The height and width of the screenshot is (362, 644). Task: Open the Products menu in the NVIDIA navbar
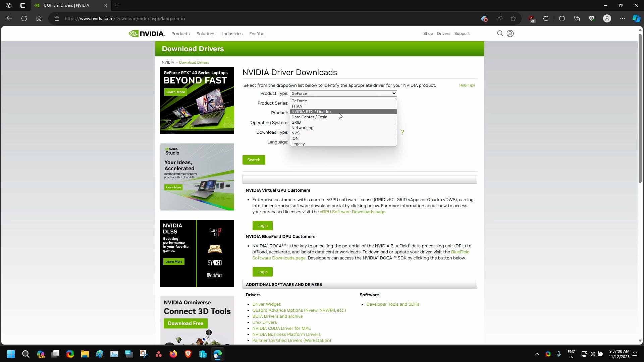[180, 34]
